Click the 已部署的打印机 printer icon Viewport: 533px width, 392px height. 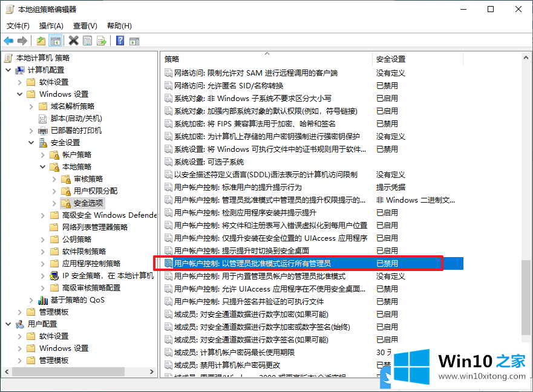pos(43,131)
